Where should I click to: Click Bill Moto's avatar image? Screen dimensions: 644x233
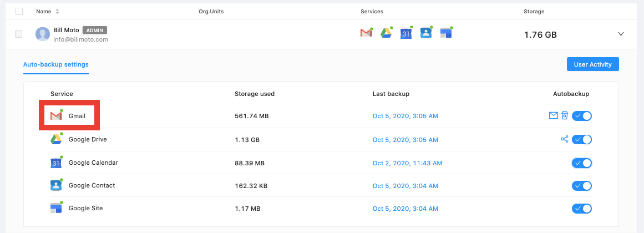coord(42,34)
